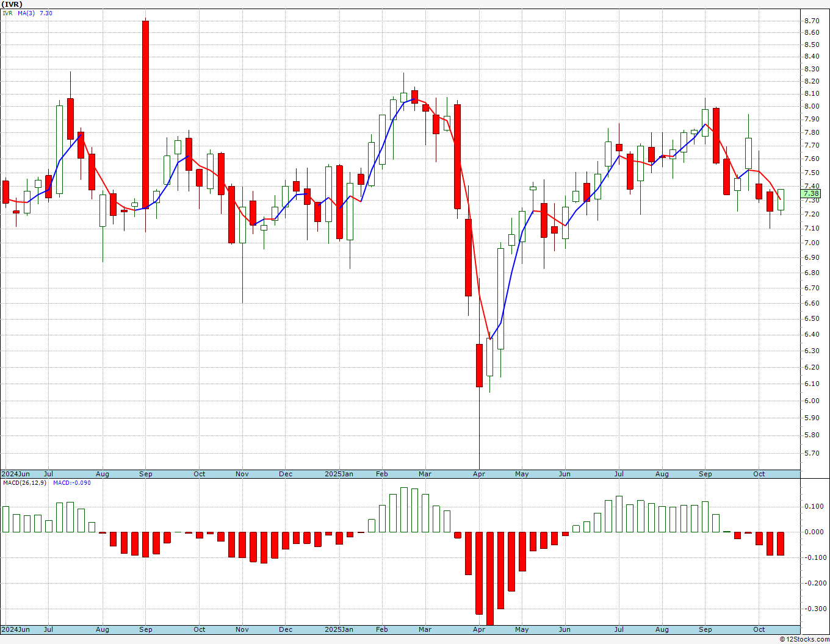Click the tall red September 2024 candle reaching 8.70
Image resolution: width=830 pixels, height=644 pixels.
click(145, 115)
